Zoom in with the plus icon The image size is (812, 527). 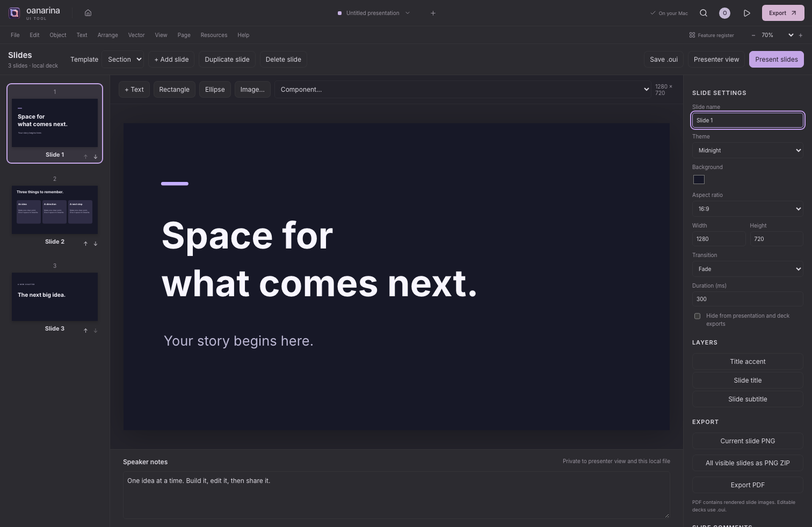[x=800, y=35]
